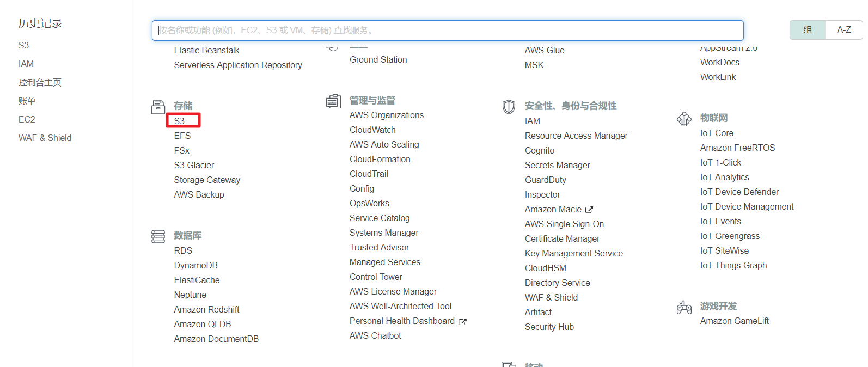The width and height of the screenshot is (868, 367).
Task: Open EC2 from the history sidebar
Action: [x=27, y=120]
